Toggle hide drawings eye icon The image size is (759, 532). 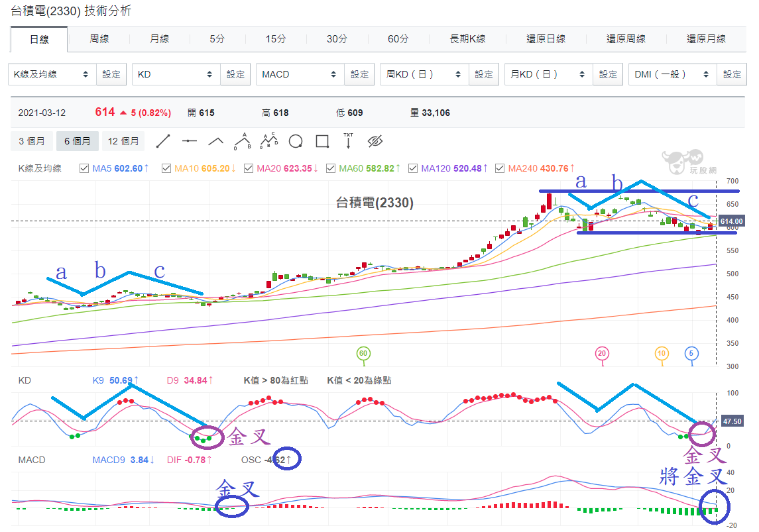tap(375, 141)
